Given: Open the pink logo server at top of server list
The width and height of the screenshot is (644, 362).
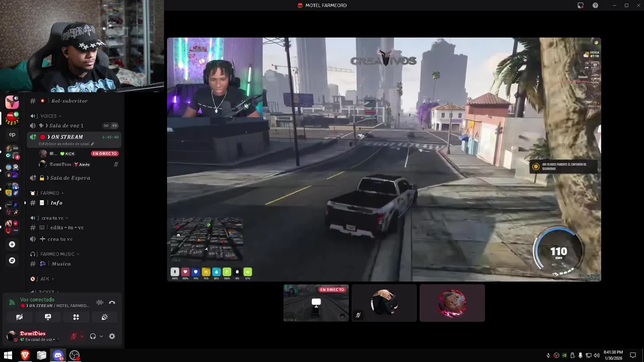Looking at the screenshot, I should [12, 102].
